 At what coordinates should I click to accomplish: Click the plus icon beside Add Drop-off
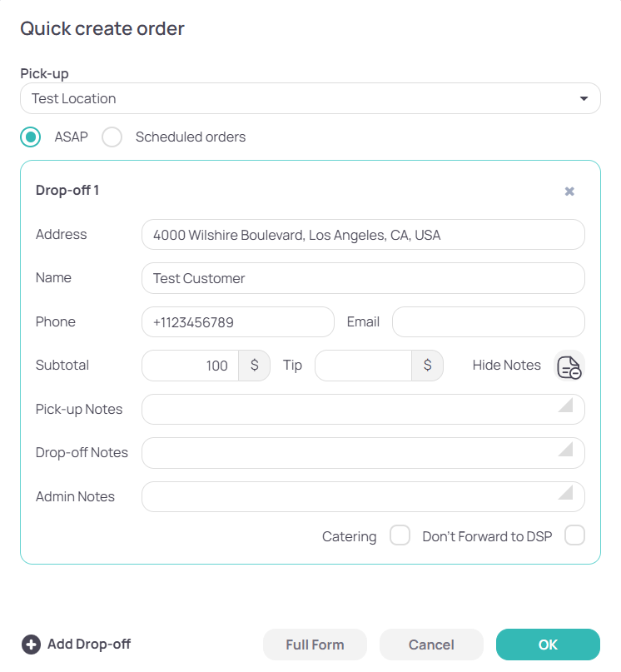[x=31, y=645]
